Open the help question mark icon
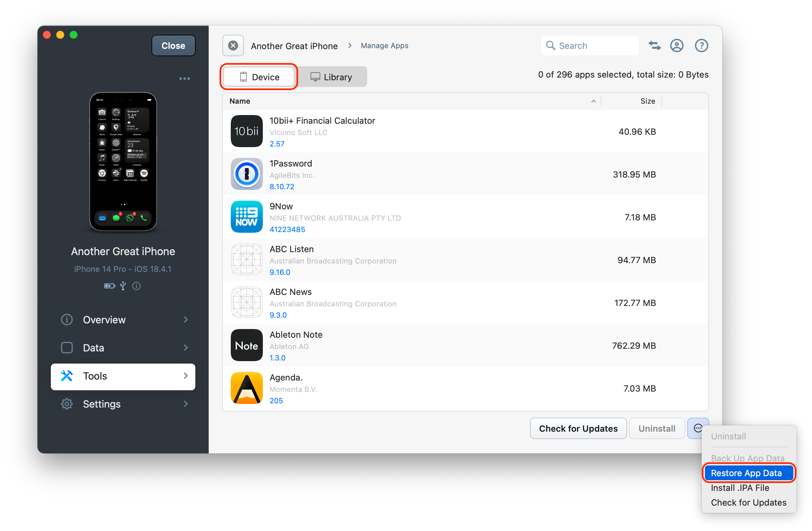Viewport: 812px width, 531px height. [x=701, y=45]
